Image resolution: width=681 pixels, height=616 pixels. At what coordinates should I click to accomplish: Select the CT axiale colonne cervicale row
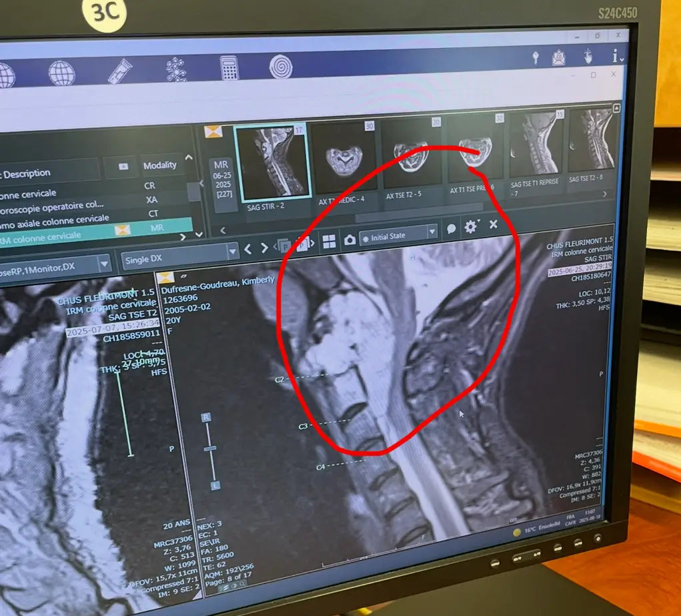[x=93, y=218]
